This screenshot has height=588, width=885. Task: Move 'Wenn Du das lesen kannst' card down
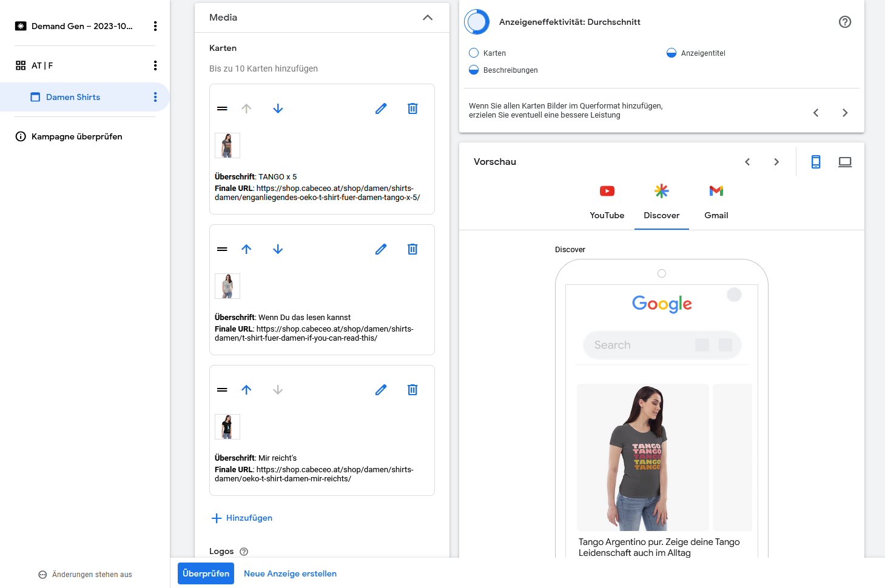[278, 249]
